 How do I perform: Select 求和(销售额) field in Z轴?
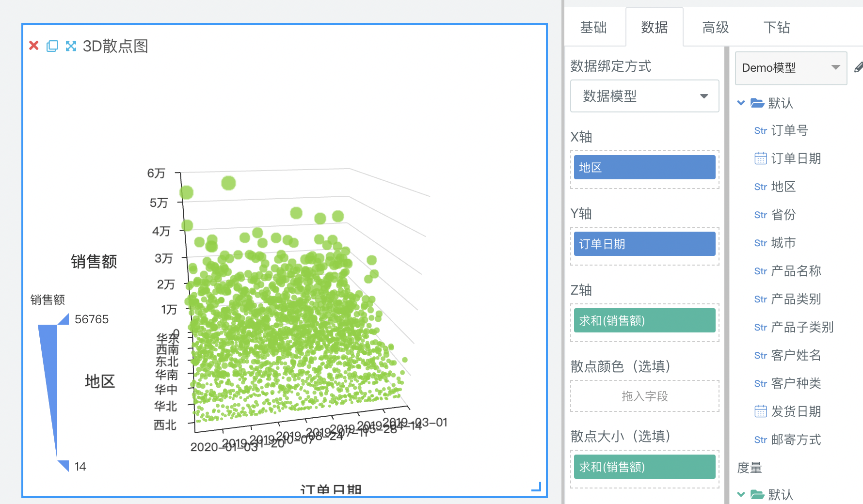[x=645, y=320]
